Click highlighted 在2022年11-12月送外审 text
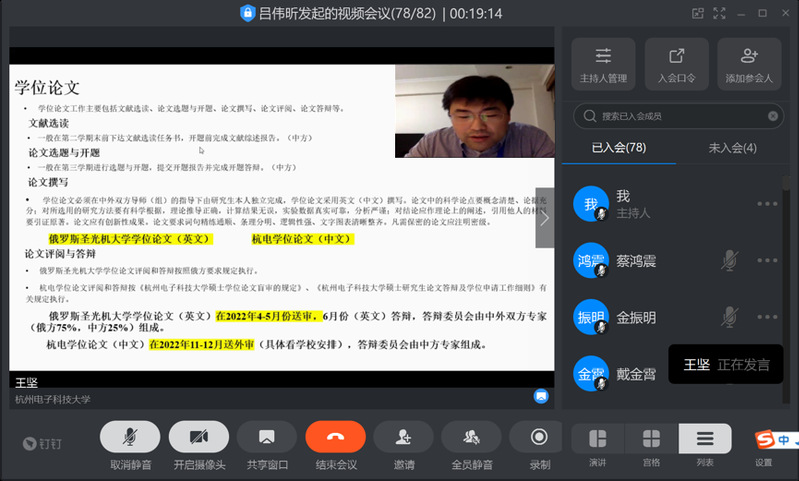The height and width of the screenshot is (481, 799). pyautogui.click(x=201, y=345)
